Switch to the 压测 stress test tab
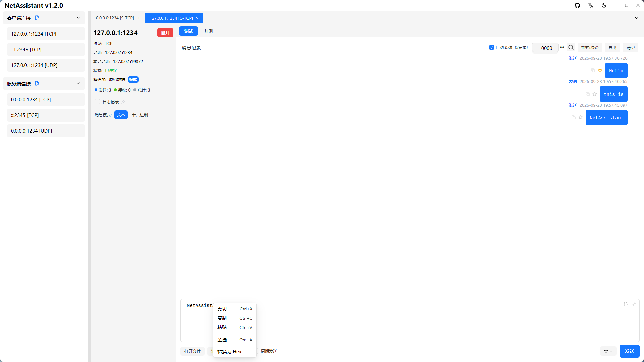The width and height of the screenshot is (644, 362). coord(209,31)
